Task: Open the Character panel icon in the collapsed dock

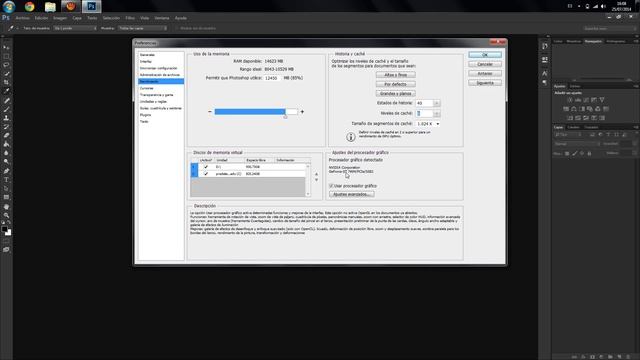Action: (544, 73)
